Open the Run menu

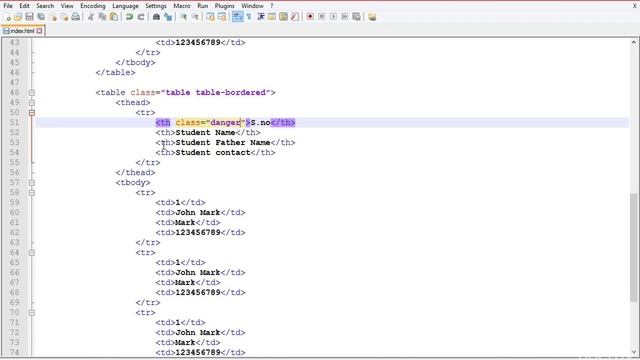click(202, 6)
